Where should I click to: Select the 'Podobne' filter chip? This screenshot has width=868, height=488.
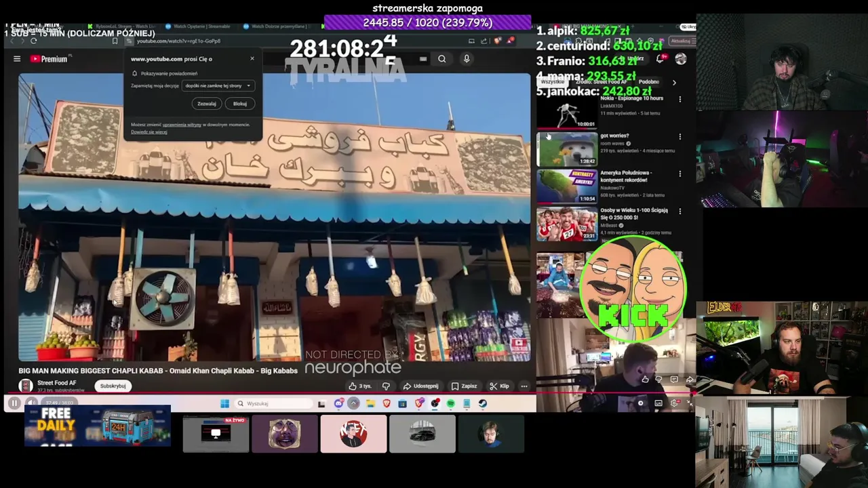(x=649, y=82)
